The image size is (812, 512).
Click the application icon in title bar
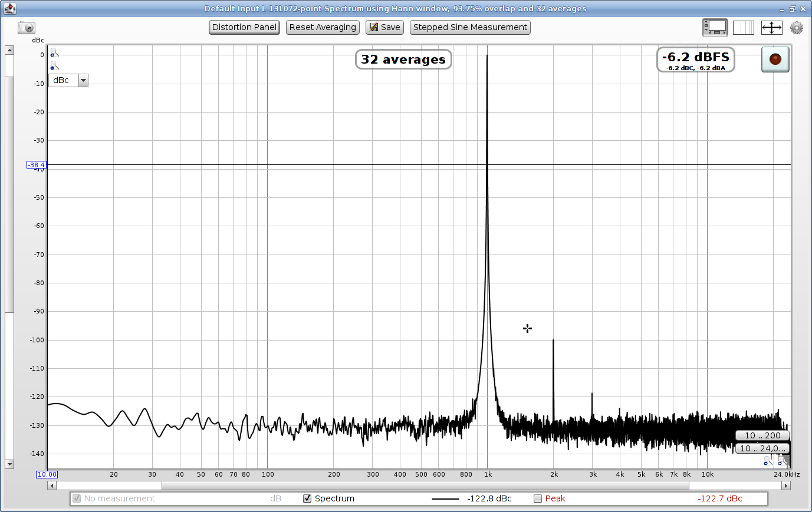[x=9, y=8]
